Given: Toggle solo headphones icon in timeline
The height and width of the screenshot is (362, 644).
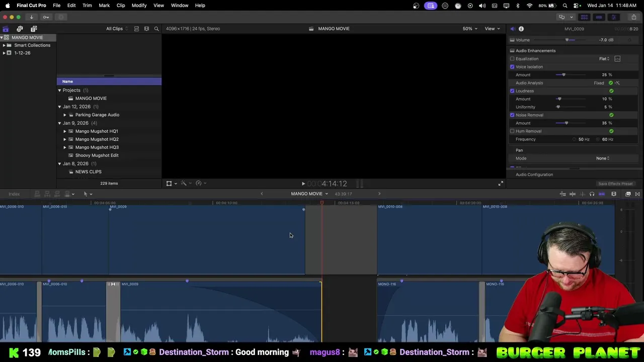Looking at the screenshot, I should click(592, 194).
